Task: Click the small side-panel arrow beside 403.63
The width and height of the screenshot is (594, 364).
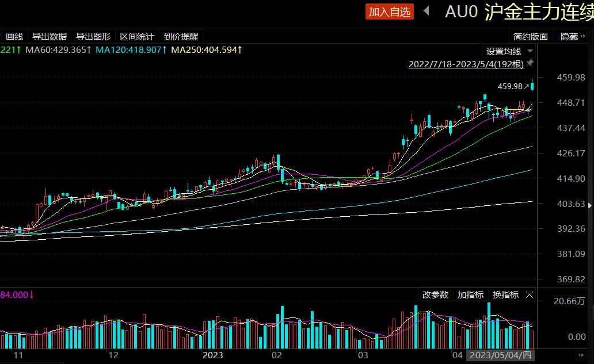Action: pyautogui.click(x=589, y=205)
